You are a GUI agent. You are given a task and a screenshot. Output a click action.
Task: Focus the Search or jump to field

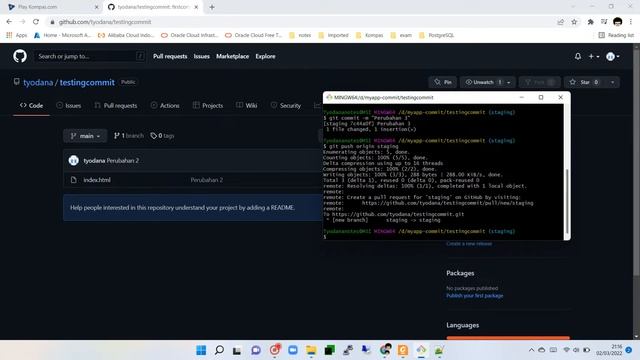tap(89, 56)
